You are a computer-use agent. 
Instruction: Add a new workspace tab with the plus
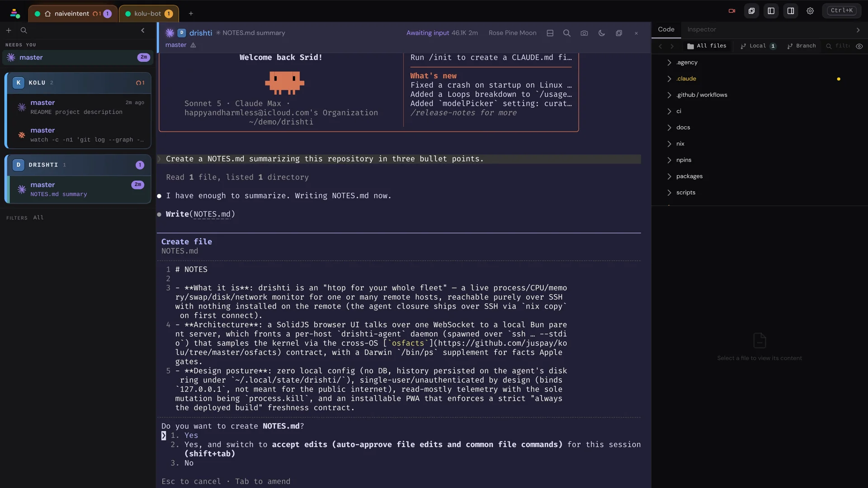point(191,14)
